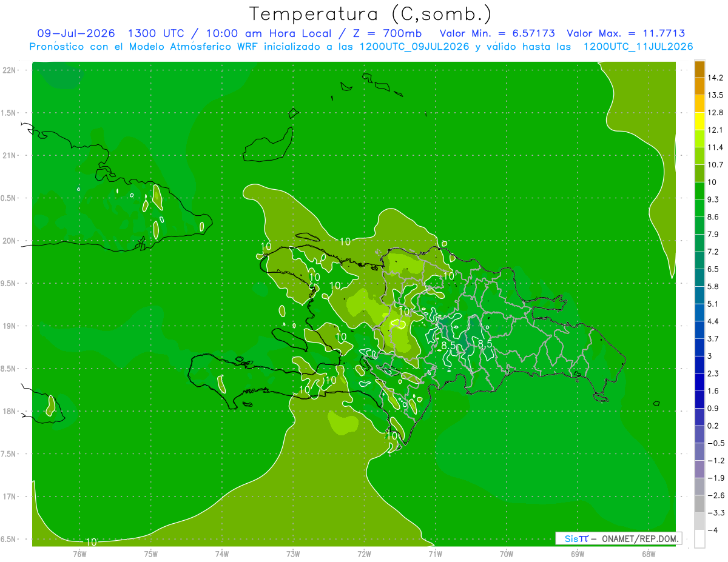Image resolution: width=728 pixels, height=562 pixels.
Task: Click the 17N latitude axis label
Action: point(10,497)
